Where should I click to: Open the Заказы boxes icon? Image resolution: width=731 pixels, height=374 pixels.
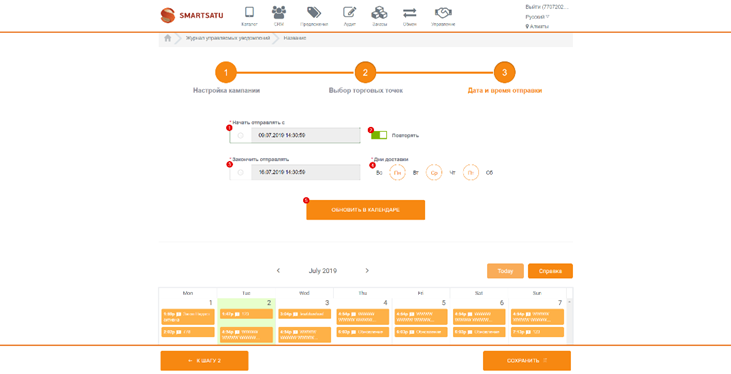point(379,13)
